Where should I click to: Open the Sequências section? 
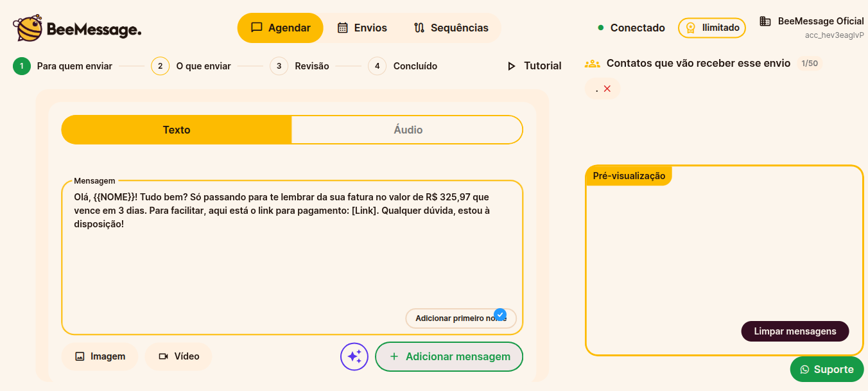coord(451,28)
